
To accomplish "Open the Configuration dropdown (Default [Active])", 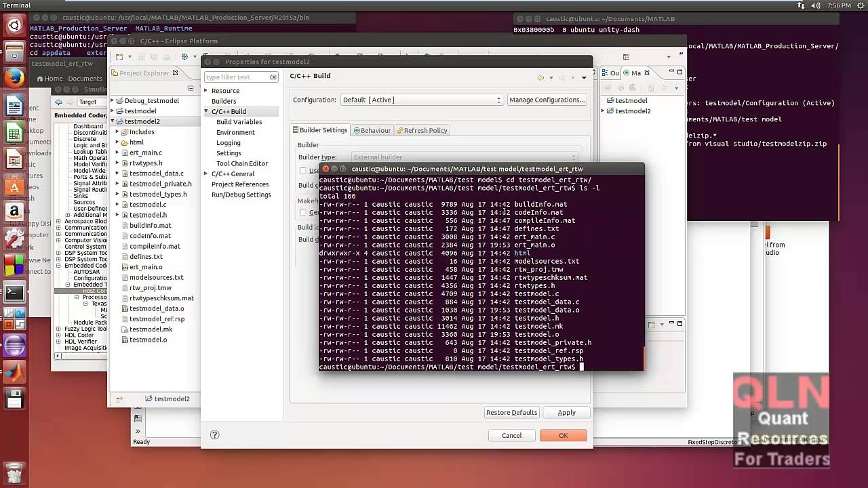I will tap(422, 100).
